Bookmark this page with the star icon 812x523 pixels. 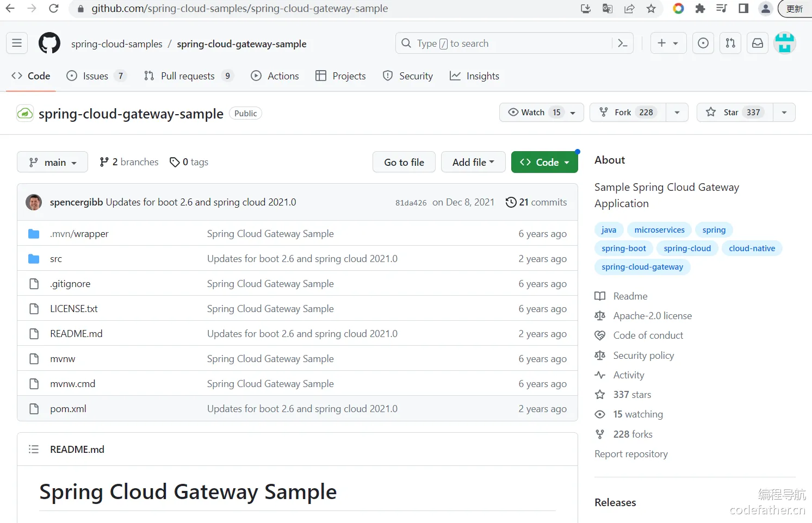651,9
